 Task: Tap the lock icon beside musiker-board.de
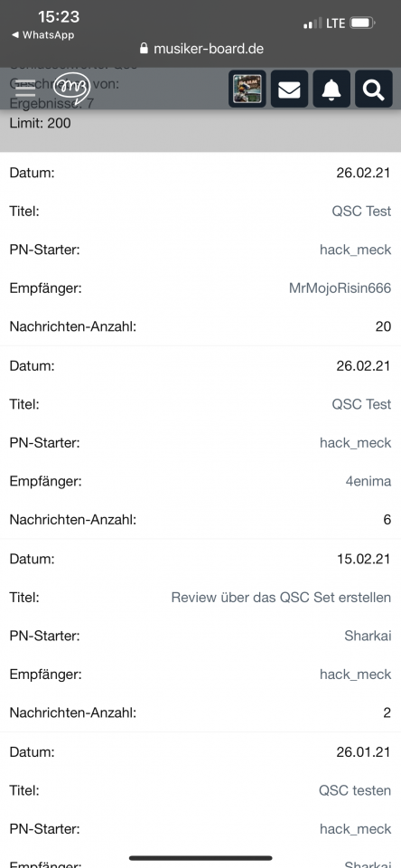(x=145, y=49)
